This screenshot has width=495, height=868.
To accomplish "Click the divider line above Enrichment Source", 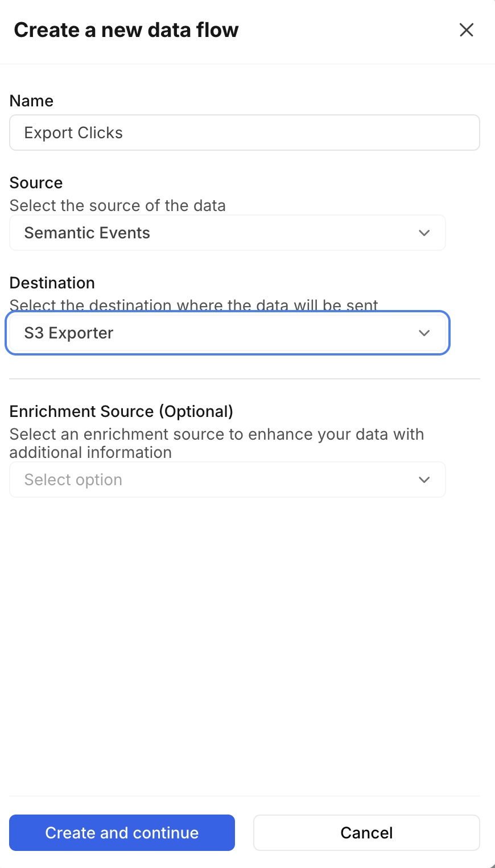I will click(245, 379).
